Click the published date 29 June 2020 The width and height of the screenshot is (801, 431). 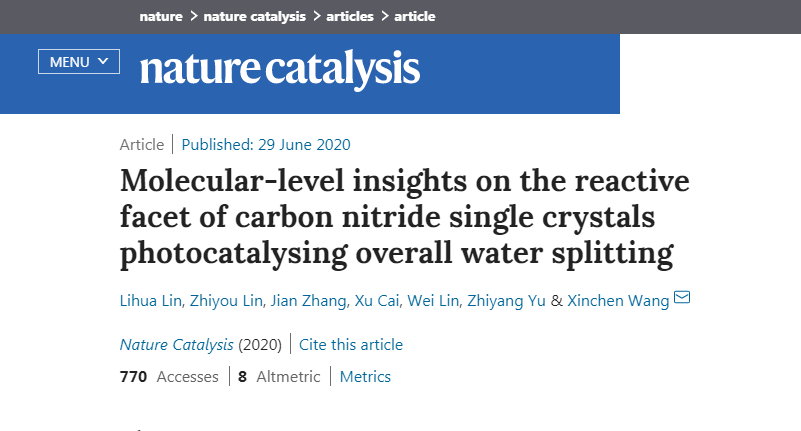point(266,144)
